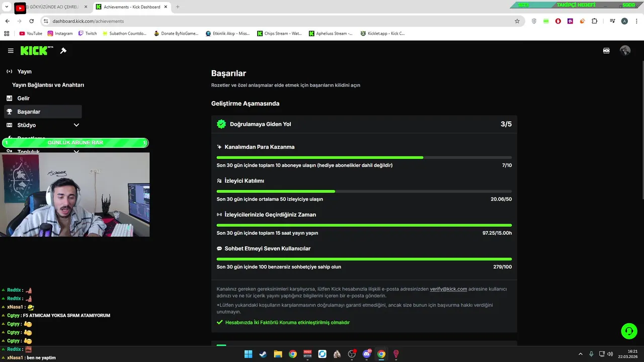The image size is (644, 362).
Task: Go back using the browser back arrow
Action: point(7,21)
